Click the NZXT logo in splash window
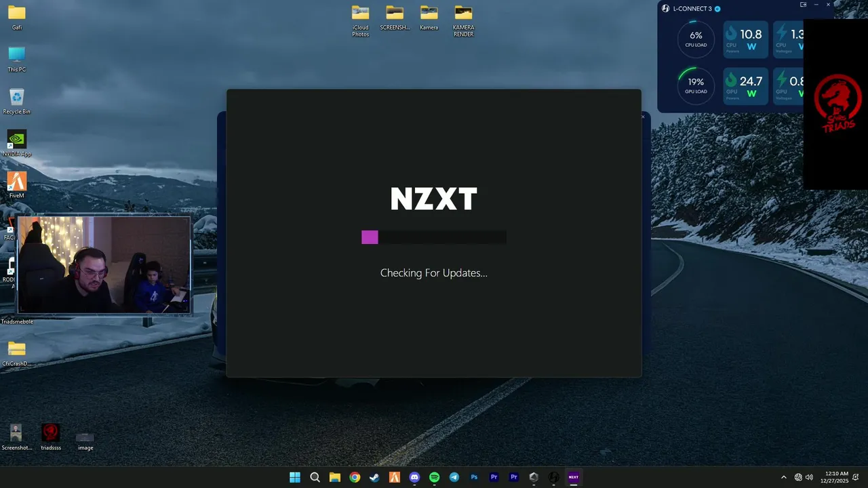The height and width of the screenshot is (488, 868). pyautogui.click(x=434, y=199)
